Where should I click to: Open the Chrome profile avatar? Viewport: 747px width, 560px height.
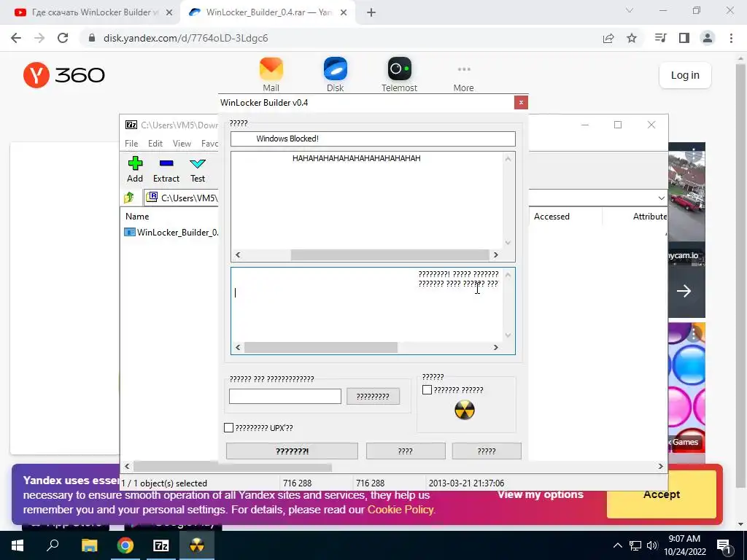click(708, 38)
